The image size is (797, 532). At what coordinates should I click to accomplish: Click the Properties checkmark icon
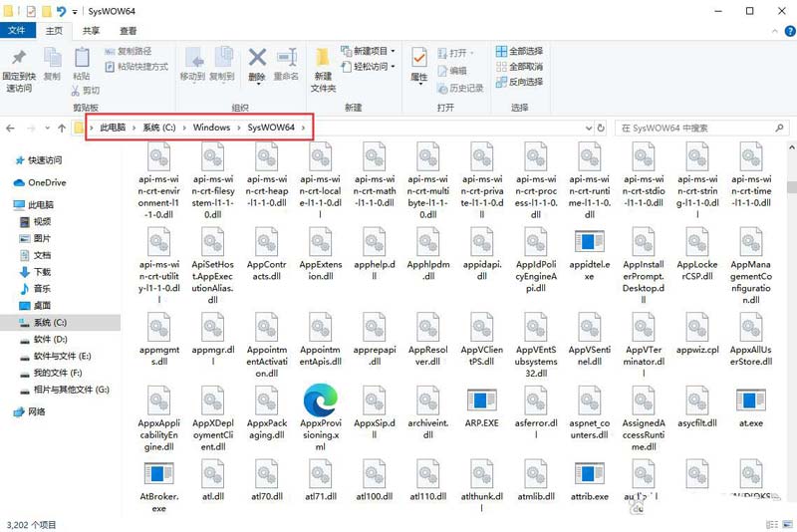tap(419, 58)
